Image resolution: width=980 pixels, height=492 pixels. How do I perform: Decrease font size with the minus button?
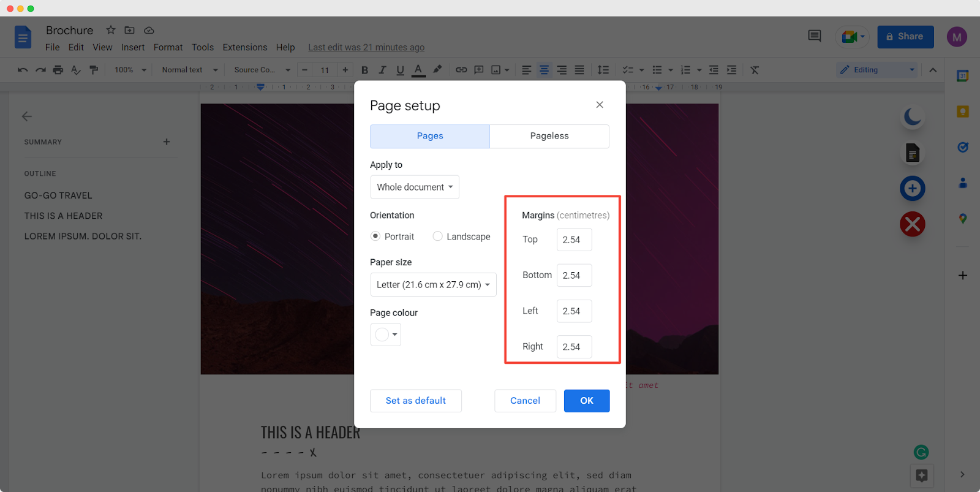click(304, 70)
